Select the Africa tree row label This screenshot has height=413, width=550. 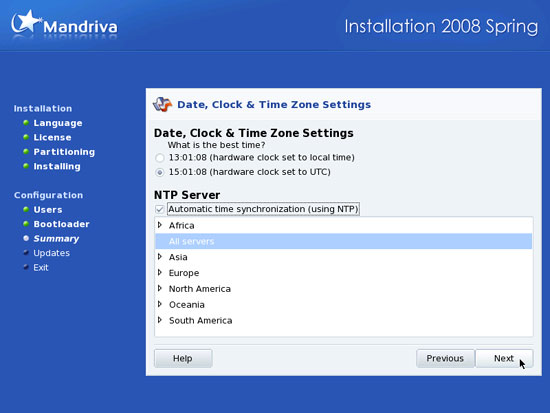[181, 225]
